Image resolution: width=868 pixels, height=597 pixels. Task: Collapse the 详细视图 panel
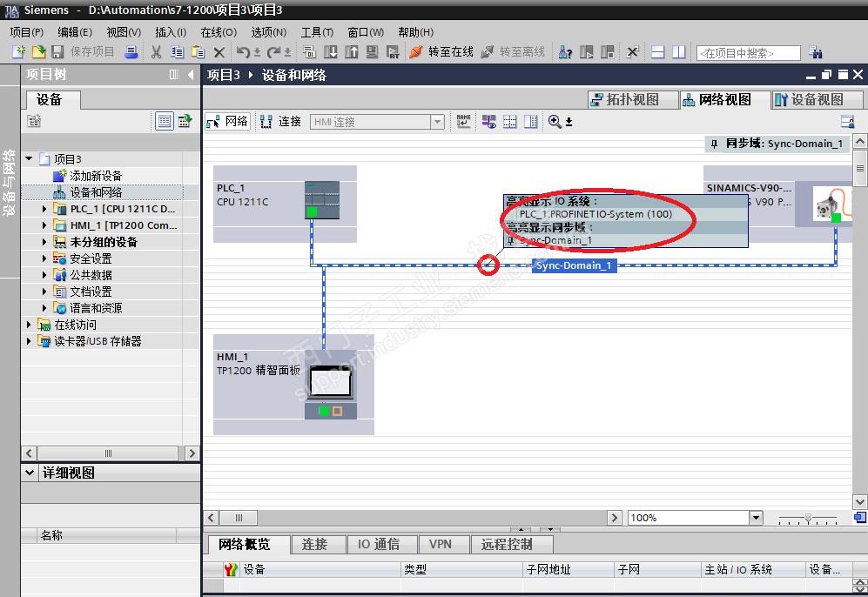pyautogui.click(x=30, y=473)
